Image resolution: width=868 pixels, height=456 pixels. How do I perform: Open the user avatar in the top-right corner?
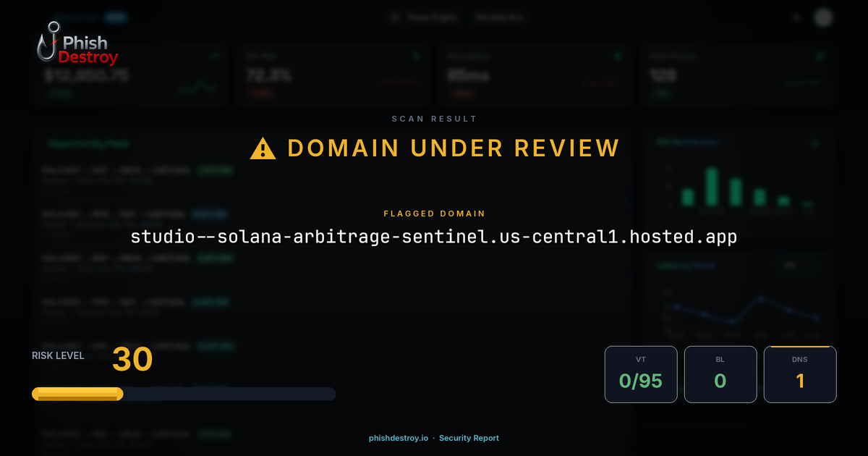tap(823, 17)
